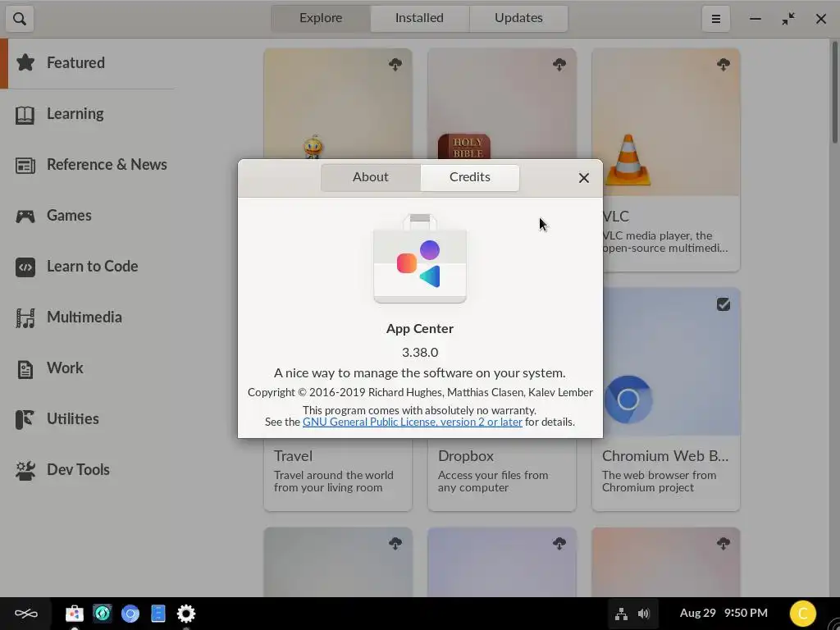The image size is (840, 630).
Task: Switch to the Credits tab in dialog
Action: pos(470,177)
